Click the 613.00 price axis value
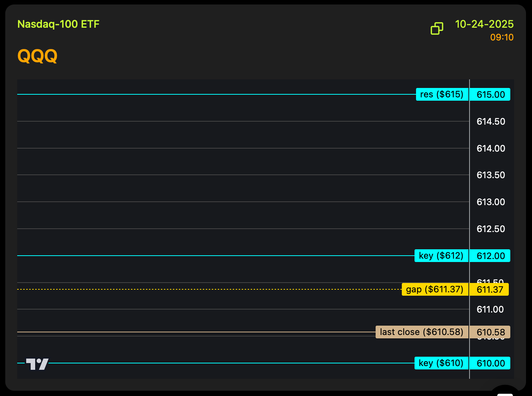The width and height of the screenshot is (532, 396). coord(491,202)
